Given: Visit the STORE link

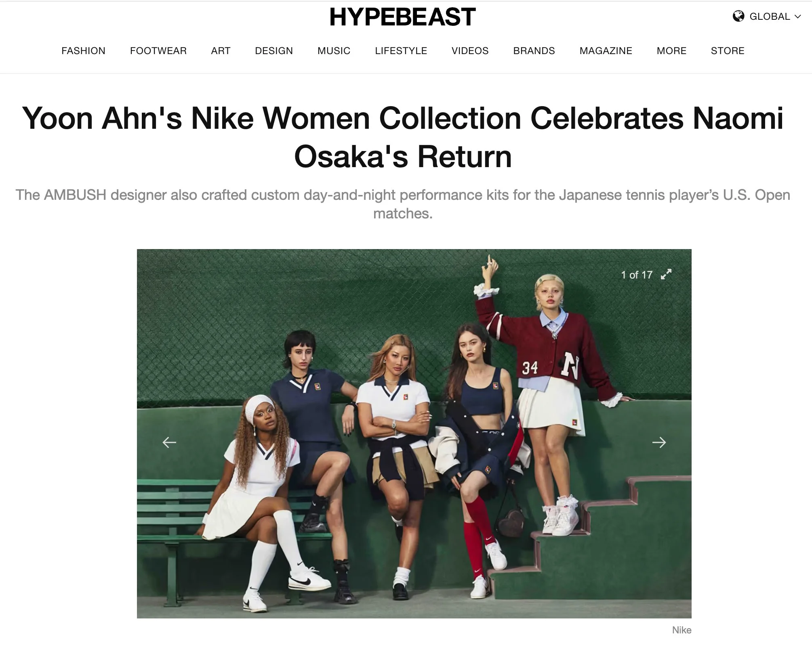Looking at the screenshot, I should (x=728, y=51).
